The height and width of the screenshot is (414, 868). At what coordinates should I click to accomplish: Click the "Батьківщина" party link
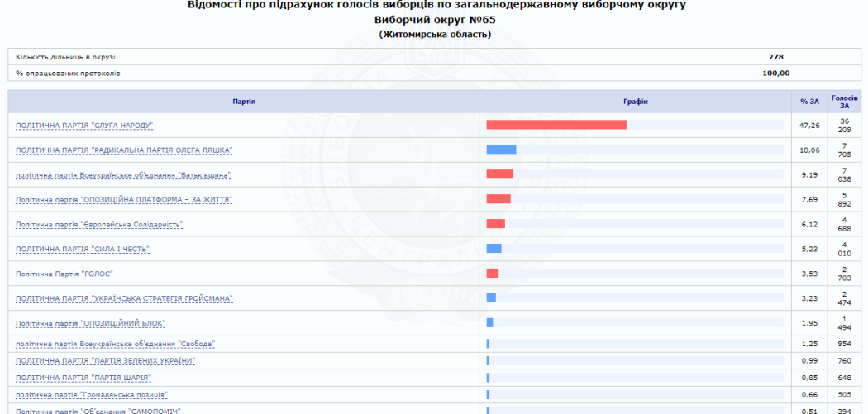click(123, 175)
